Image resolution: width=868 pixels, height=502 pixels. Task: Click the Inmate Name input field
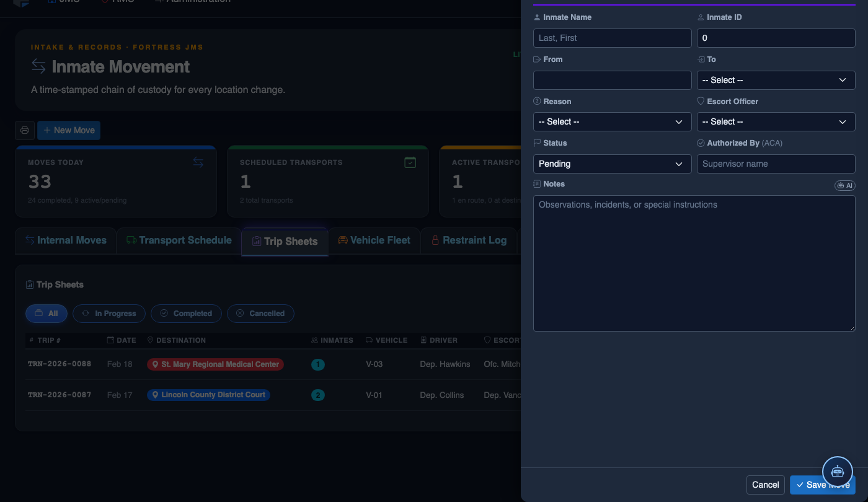612,38
